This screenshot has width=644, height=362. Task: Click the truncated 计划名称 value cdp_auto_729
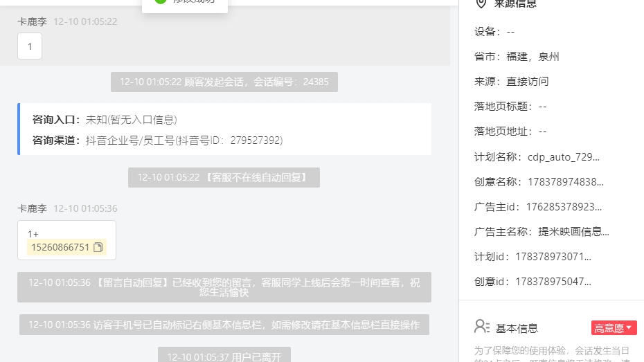[x=564, y=157]
